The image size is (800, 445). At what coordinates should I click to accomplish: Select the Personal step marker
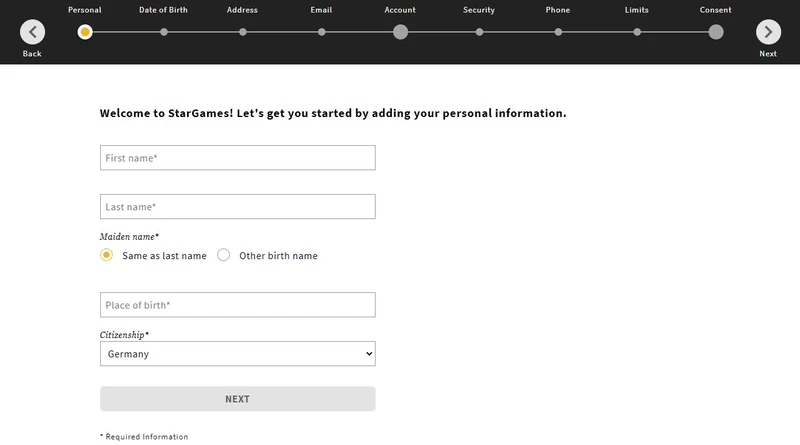tap(85, 32)
